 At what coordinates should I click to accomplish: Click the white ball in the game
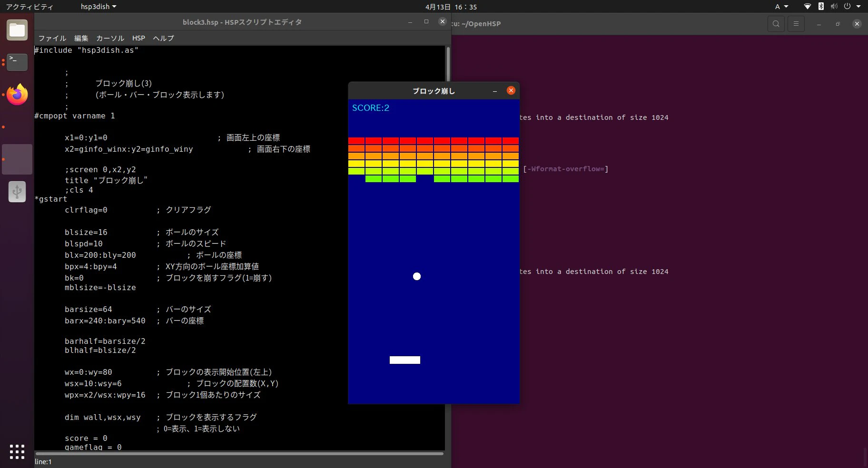pos(417,276)
